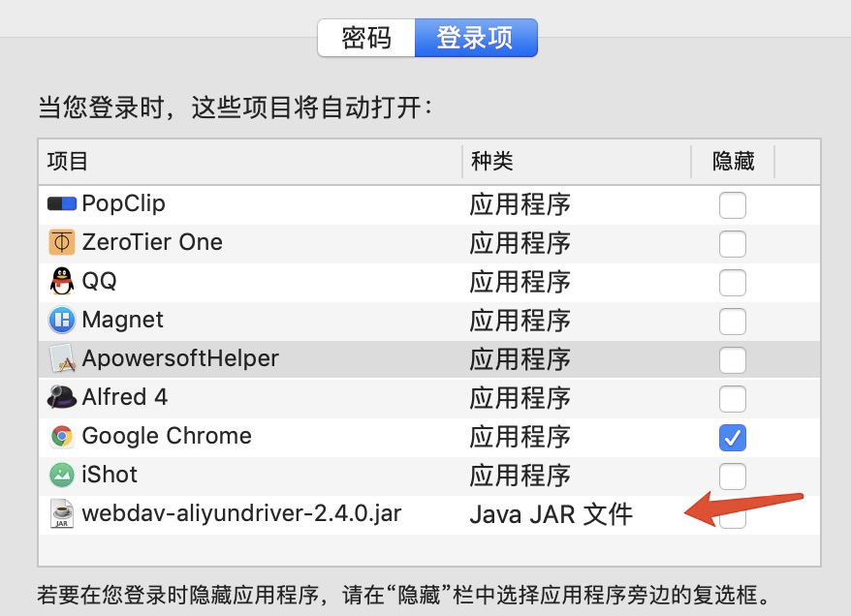
Task: Switch to the 密码 tab
Action: [x=366, y=38]
